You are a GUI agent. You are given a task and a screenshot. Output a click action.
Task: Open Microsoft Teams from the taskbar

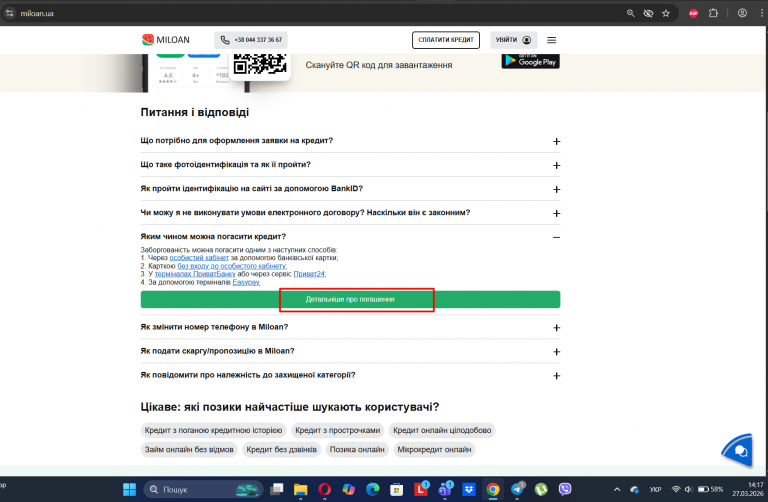click(445, 489)
